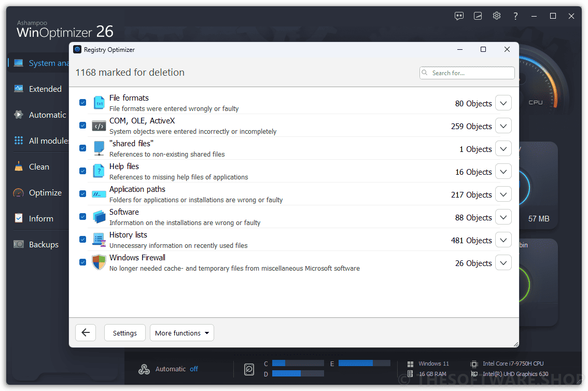
Task: Click the Registry Optimizer title icon
Action: (x=77, y=49)
